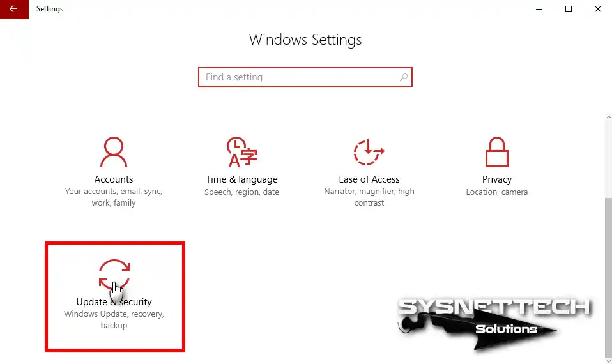Open the Privacy padlock icon
This screenshot has height=364, width=612.
496,152
